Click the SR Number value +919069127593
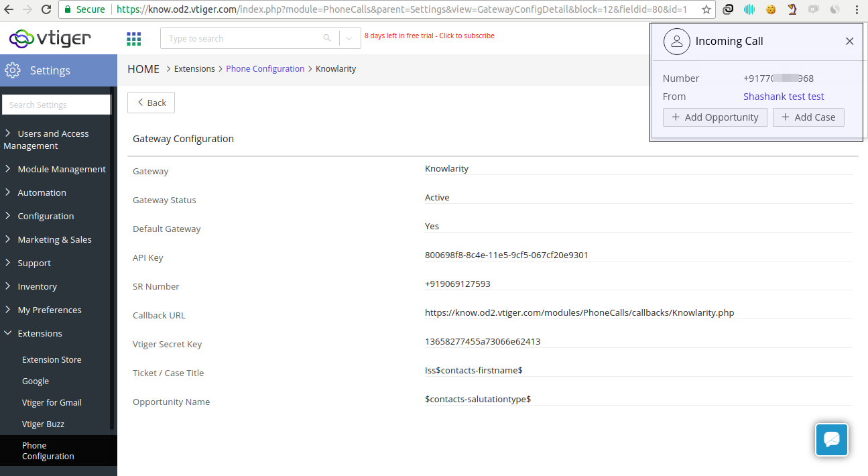 click(x=458, y=284)
